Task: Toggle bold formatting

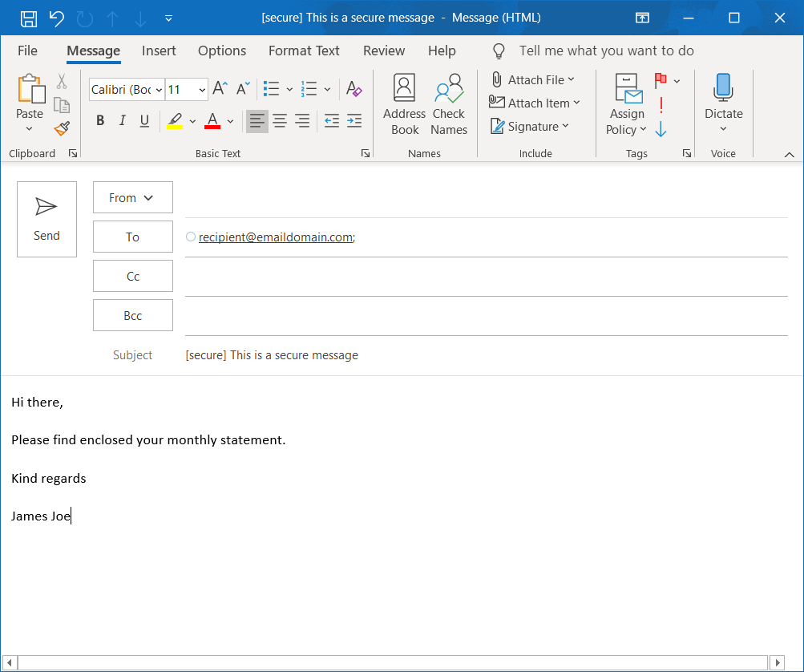Action: (x=100, y=121)
